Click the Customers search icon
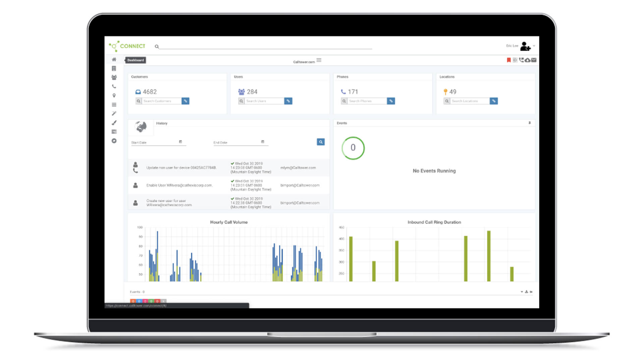 point(139,101)
